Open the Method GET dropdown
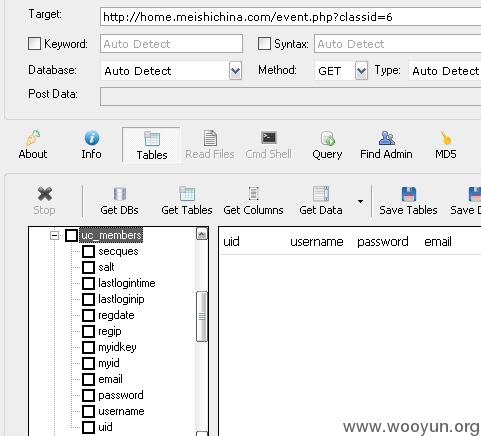Image resolution: width=481 pixels, height=436 pixels. (x=361, y=71)
